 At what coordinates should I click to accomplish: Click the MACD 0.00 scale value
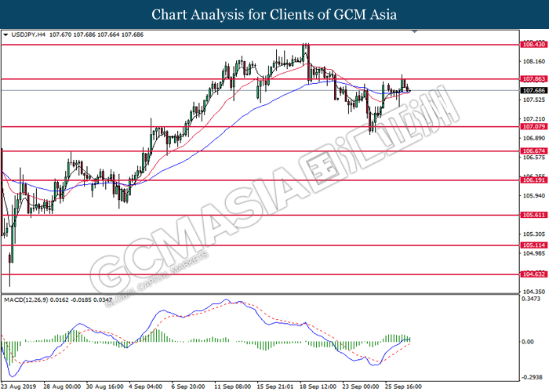[x=528, y=342]
